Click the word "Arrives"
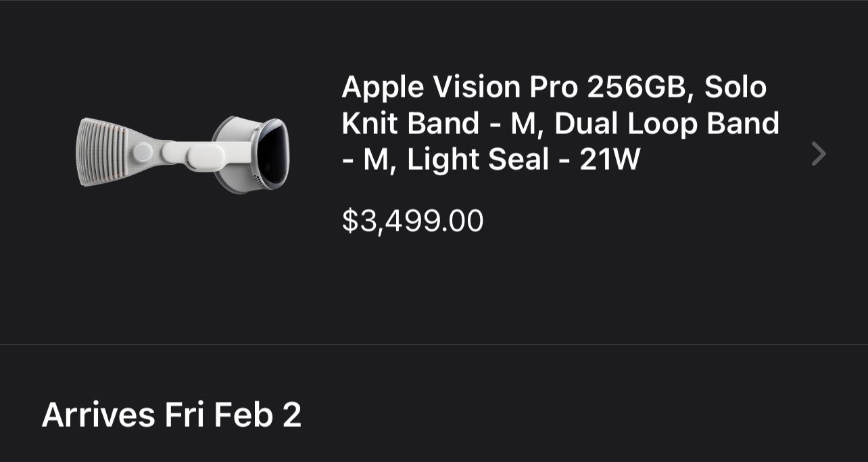868x462 pixels. [99, 414]
